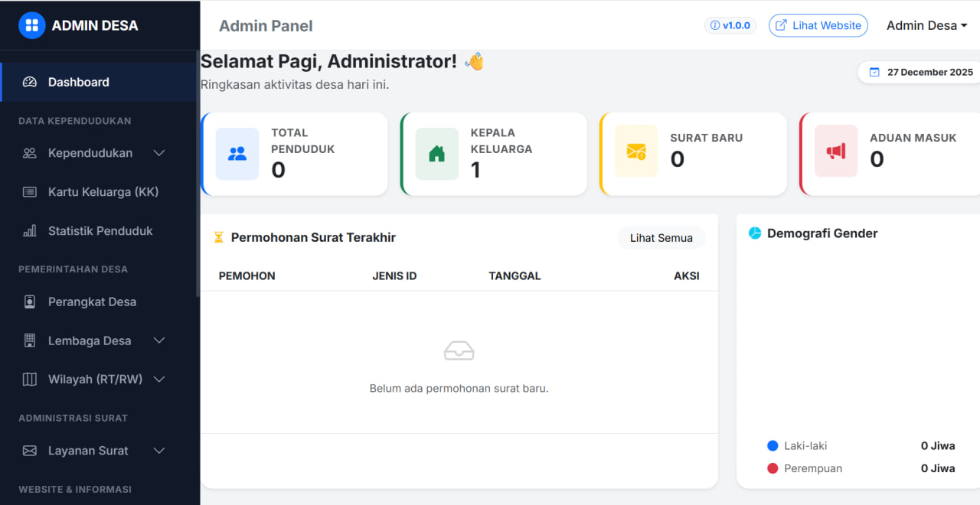
Task: Expand the Layanan Surat submenu
Action: pyautogui.click(x=158, y=451)
